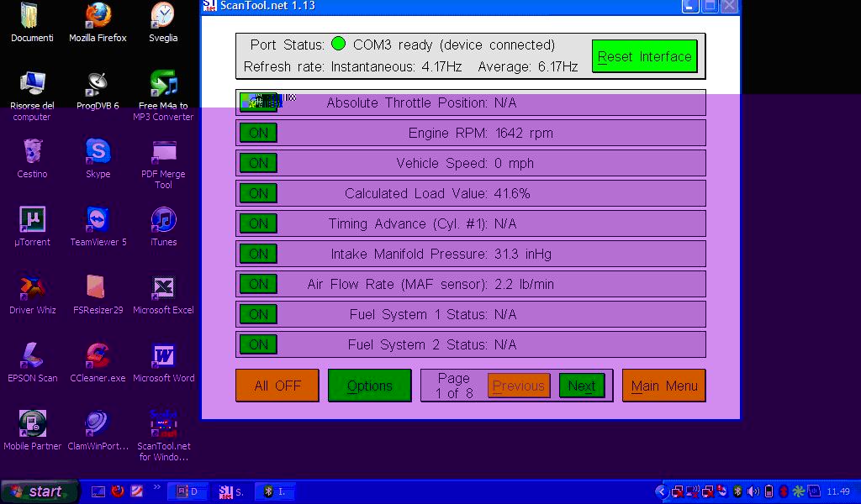Screen dimensions: 861x504
Task: Launch the µTorrent desktop icon
Action: click(32, 227)
